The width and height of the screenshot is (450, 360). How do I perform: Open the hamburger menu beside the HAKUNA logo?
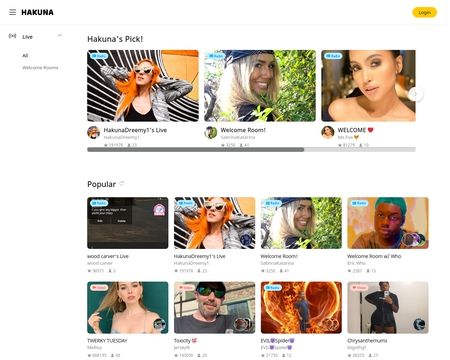13,12
